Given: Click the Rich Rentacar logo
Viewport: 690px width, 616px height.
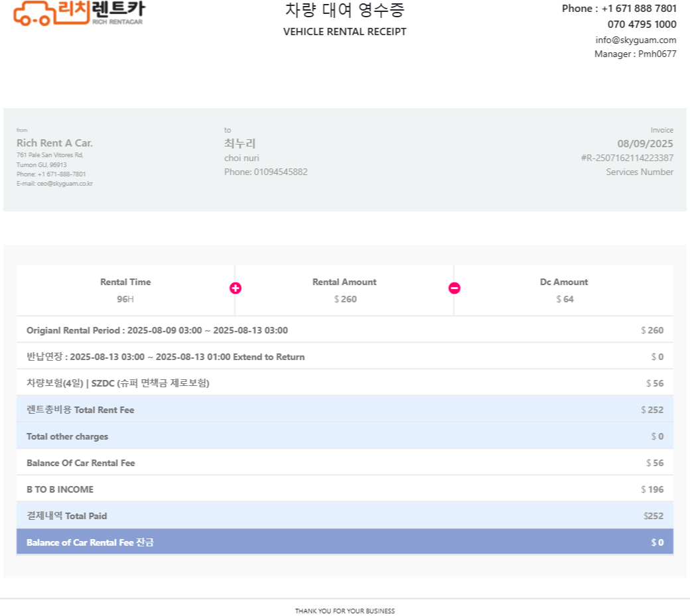Looking at the screenshot, I should (78, 13).
